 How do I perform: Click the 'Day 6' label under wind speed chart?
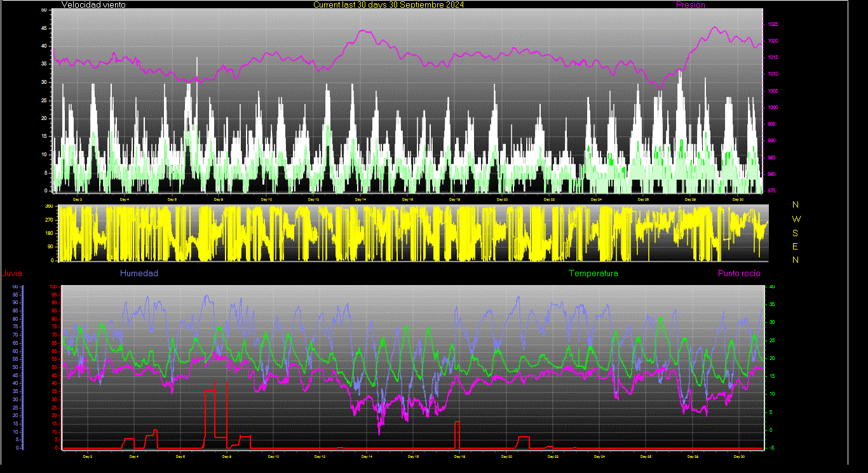pos(172,199)
